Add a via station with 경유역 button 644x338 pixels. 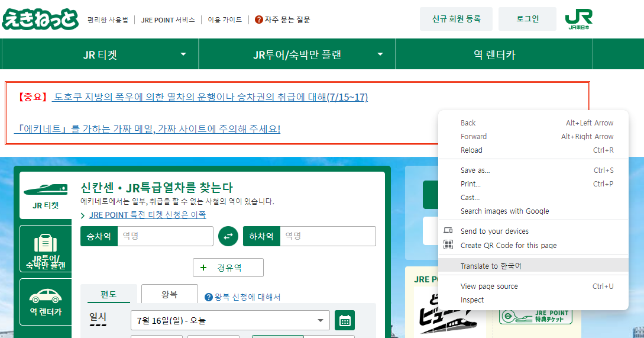pyautogui.click(x=228, y=268)
